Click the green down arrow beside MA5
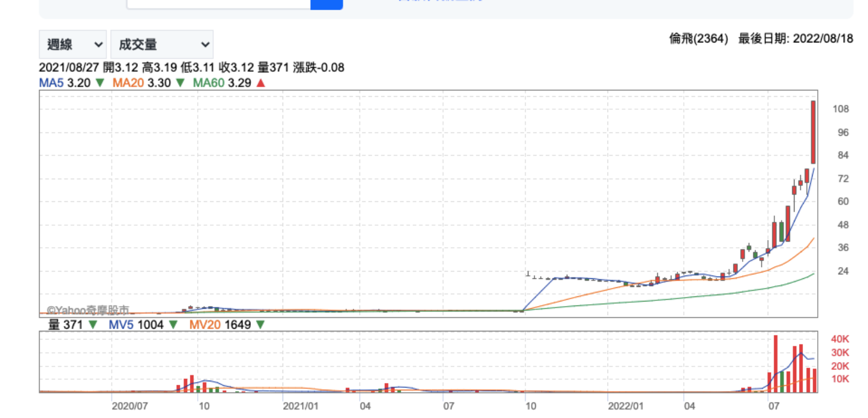 (99, 83)
